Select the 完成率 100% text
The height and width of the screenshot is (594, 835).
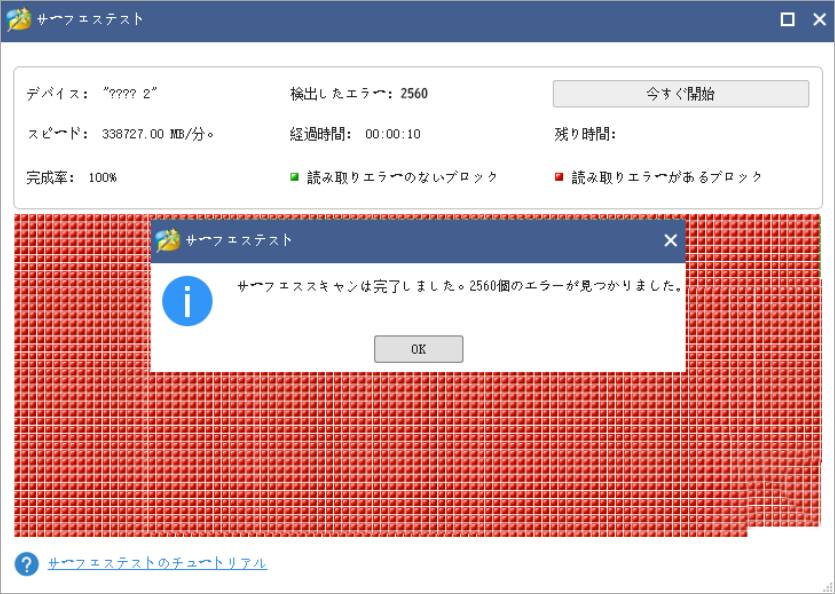[71, 177]
